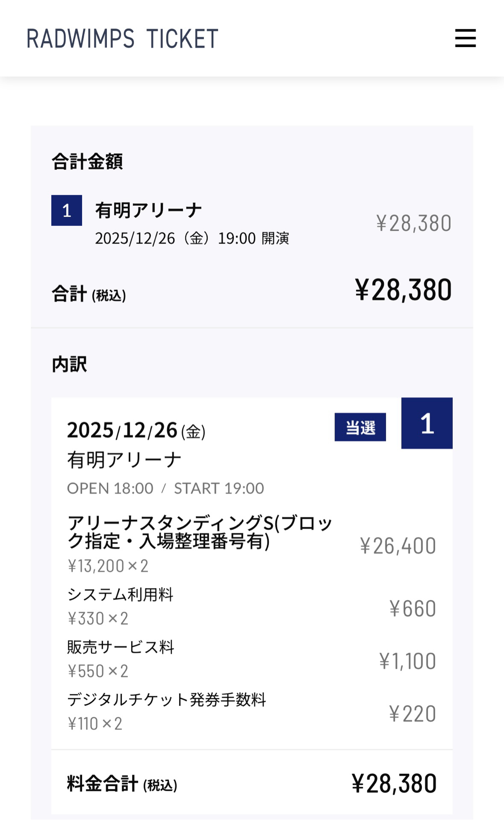Click the bold 有明アリーナ venue name in summary
Image resolution: width=504 pixels, height=820 pixels.
coord(148,210)
